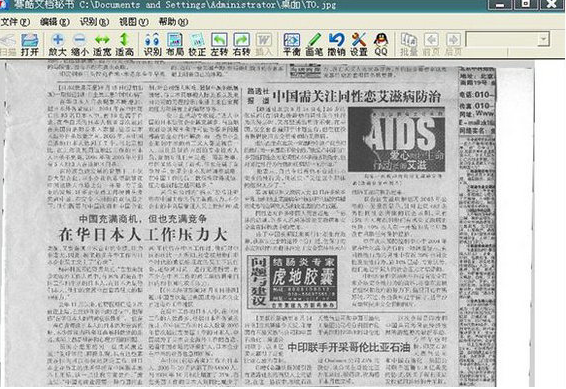Rotate image right with 右转

[x=241, y=45]
